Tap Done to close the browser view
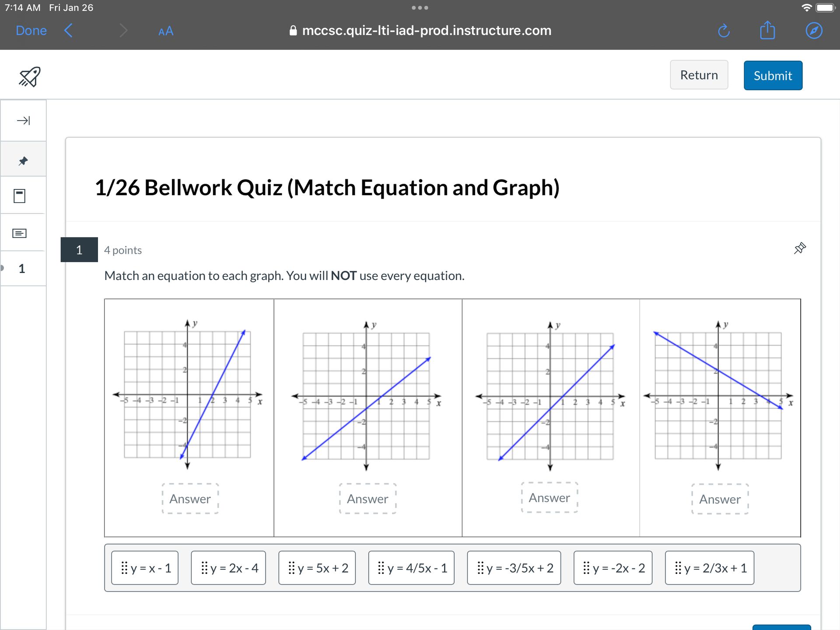This screenshot has width=840, height=630. pos(31,31)
